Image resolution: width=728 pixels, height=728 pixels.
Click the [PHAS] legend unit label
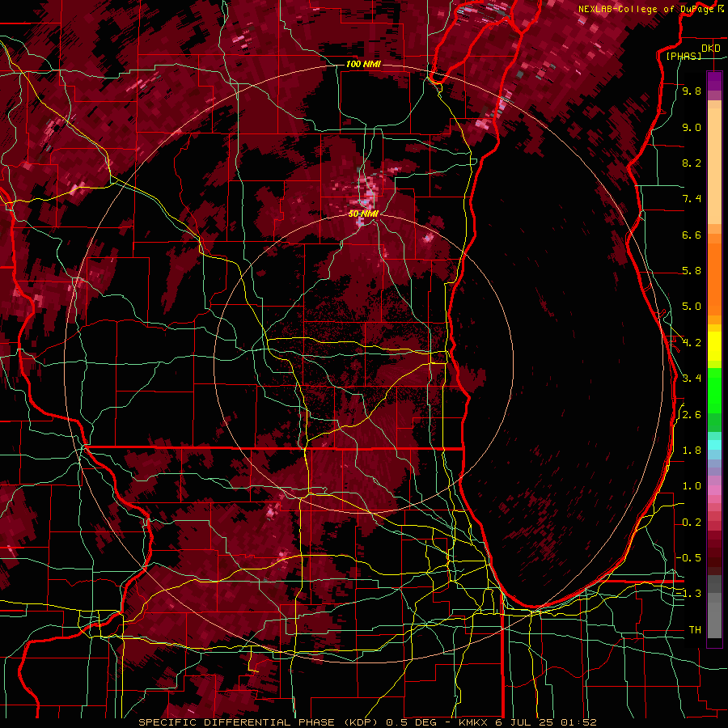click(x=684, y=56)
